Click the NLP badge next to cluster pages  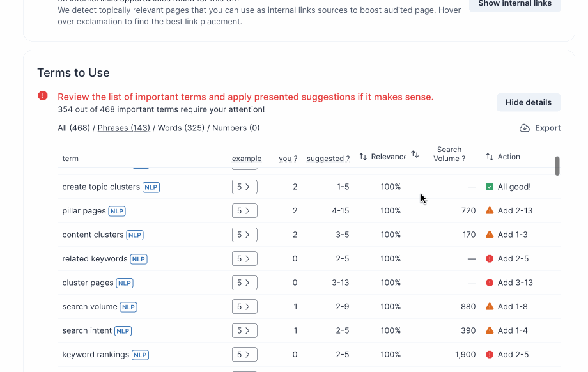(x=124, y=283)
